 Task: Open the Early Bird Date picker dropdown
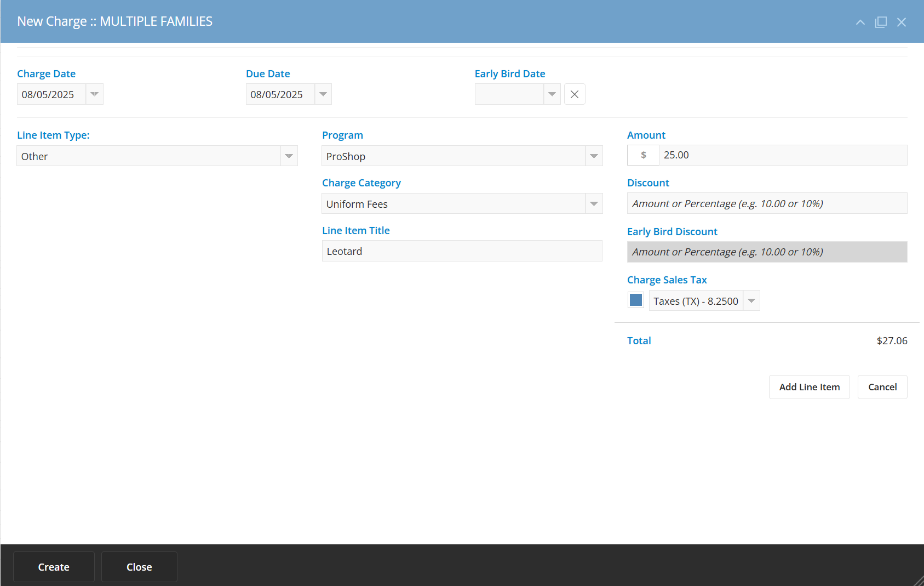click(552, 94)
